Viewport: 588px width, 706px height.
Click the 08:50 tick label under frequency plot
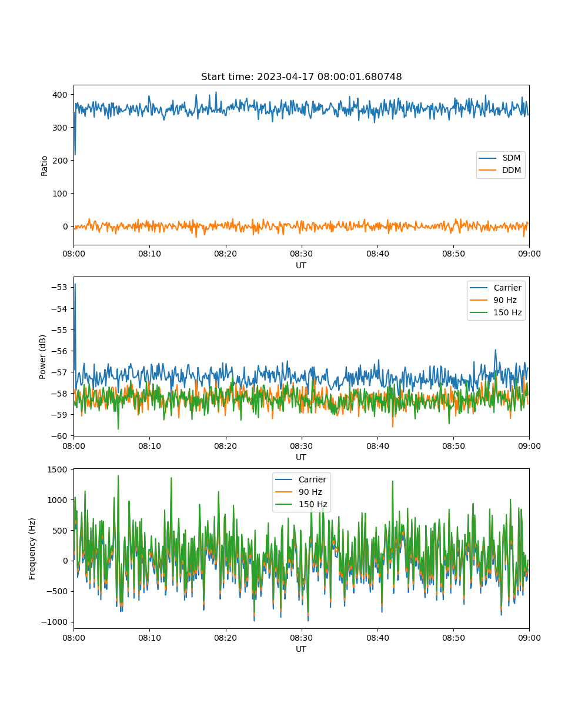(x=453, y=637)
